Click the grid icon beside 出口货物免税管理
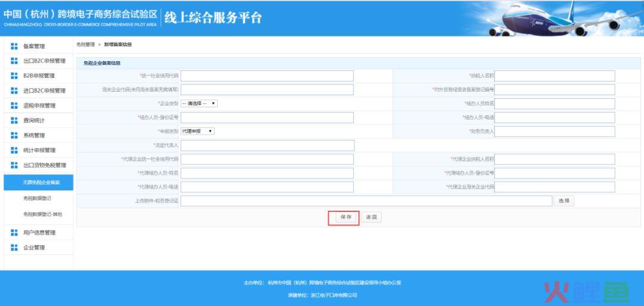The image size is (644, 306). 14,165
